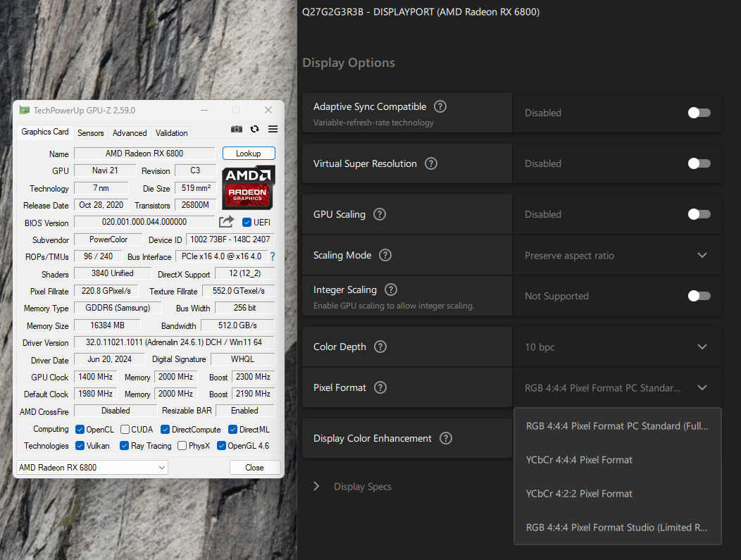Enable Virtual Super Resolution switch

click(x=699, y=163)
